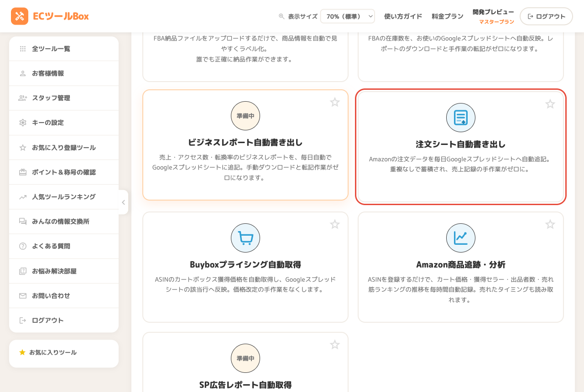Open the Buyboxプライシング自動取得 card title
584x392 pixels.
245,265
